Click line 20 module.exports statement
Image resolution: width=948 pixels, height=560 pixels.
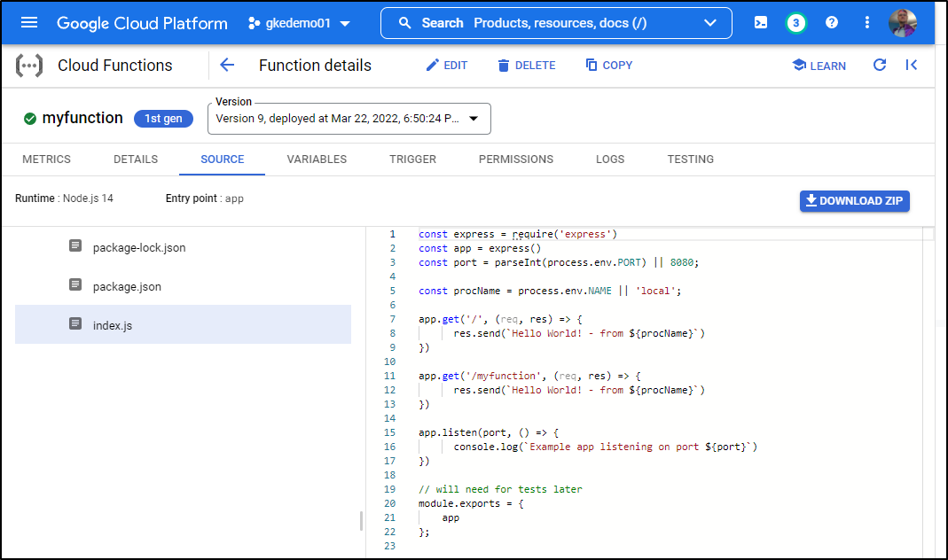(x=471, y=503)
